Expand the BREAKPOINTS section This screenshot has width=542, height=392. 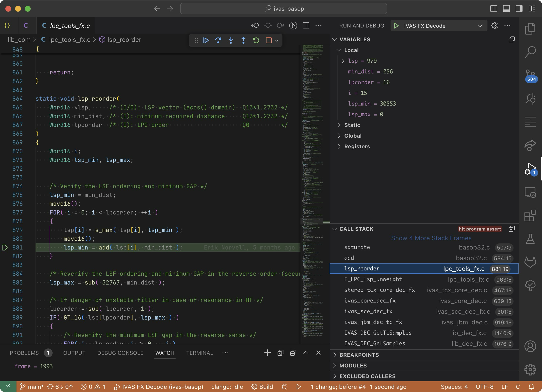click(x=359, y=355)
